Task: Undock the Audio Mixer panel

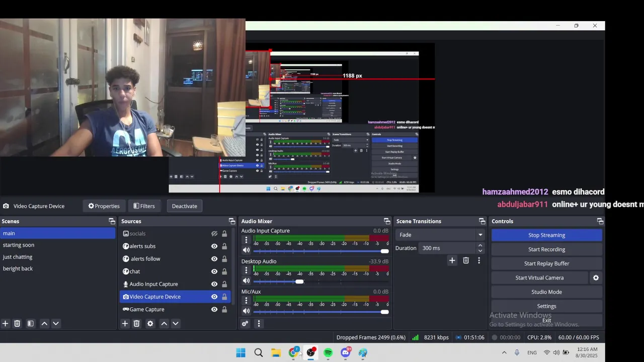Action: [x=387, y=221]
